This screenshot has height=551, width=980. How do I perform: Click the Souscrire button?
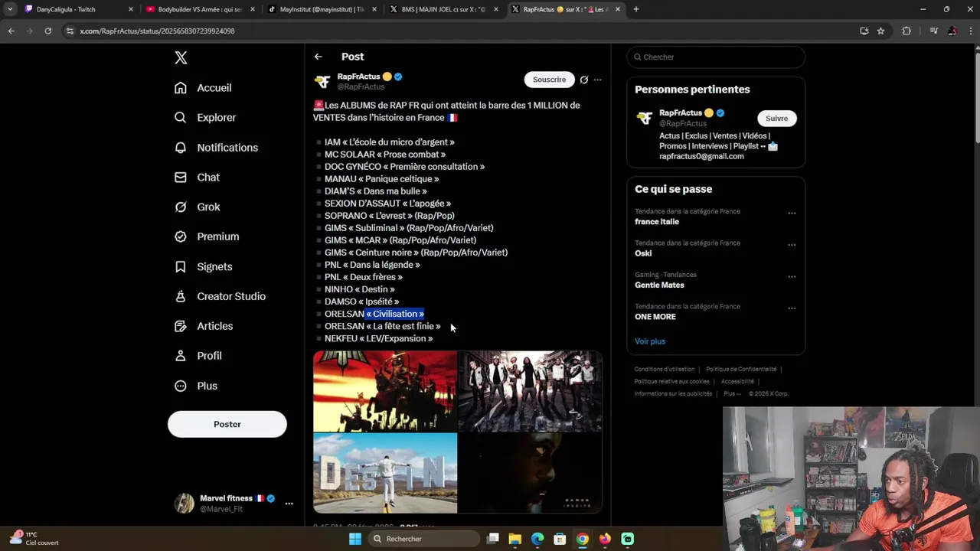click(x=549, y=80)
